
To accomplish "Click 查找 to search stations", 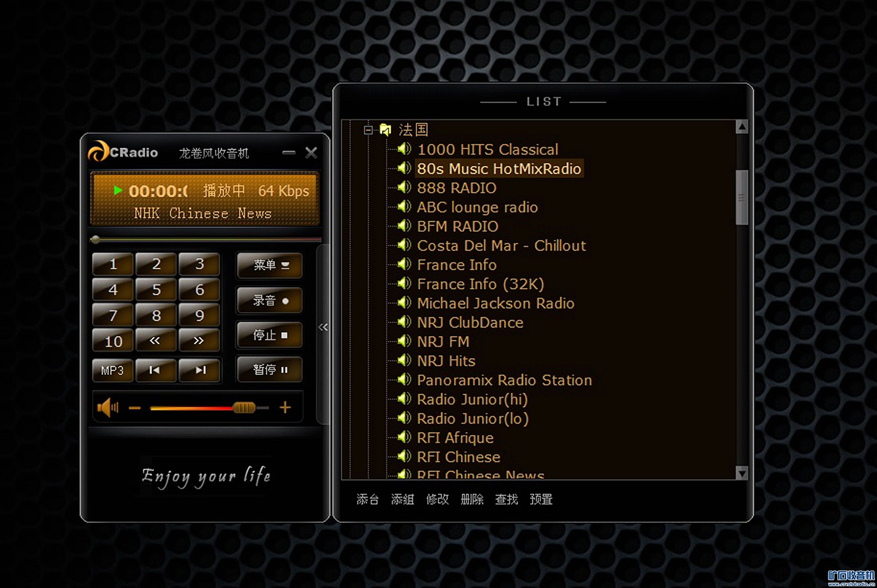I will click(506, 499).
